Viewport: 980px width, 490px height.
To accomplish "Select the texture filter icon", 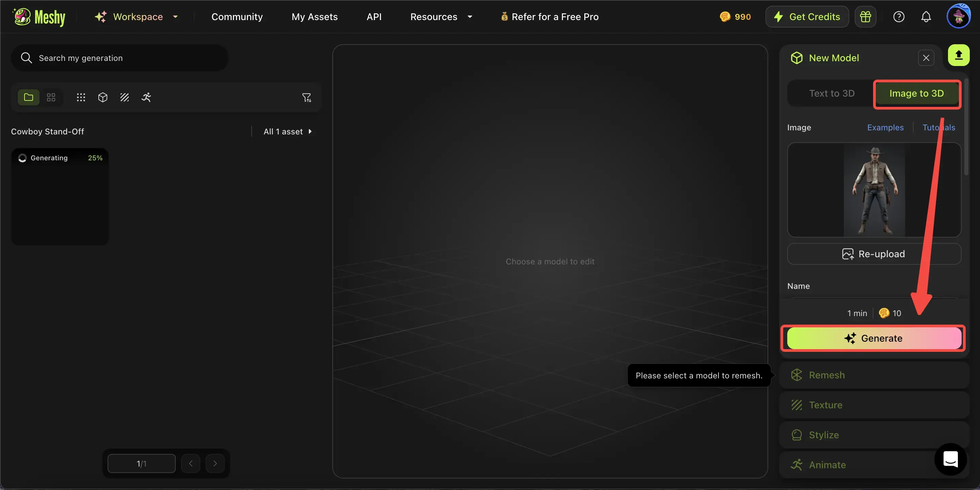I will [124, 97].
